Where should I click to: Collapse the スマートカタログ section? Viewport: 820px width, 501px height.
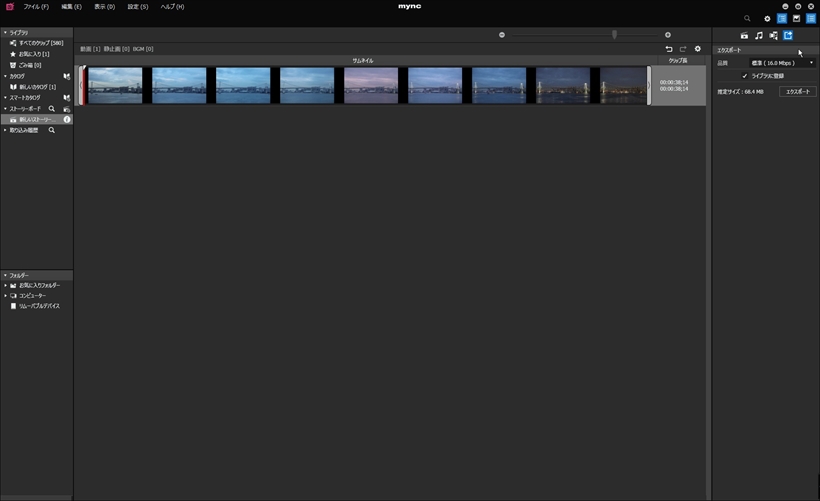pyautogui.click(x=5, y=98)
